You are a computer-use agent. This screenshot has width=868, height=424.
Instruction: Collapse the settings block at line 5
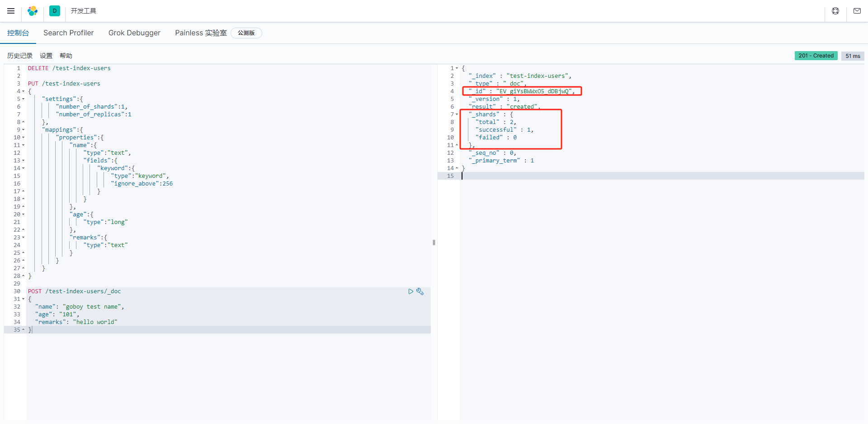pos(24,99)
